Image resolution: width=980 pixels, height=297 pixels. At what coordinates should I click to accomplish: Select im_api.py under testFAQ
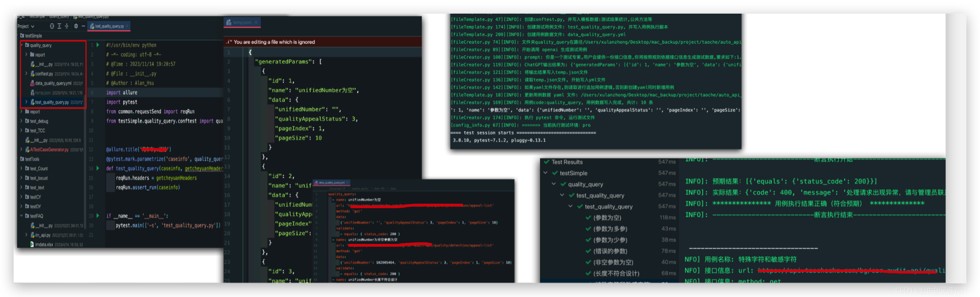[x=43, y=235]
